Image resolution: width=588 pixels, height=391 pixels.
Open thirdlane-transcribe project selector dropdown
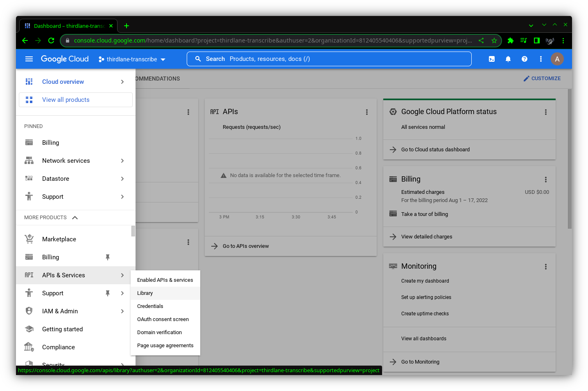pyautogui.click(x=132, y=59)
